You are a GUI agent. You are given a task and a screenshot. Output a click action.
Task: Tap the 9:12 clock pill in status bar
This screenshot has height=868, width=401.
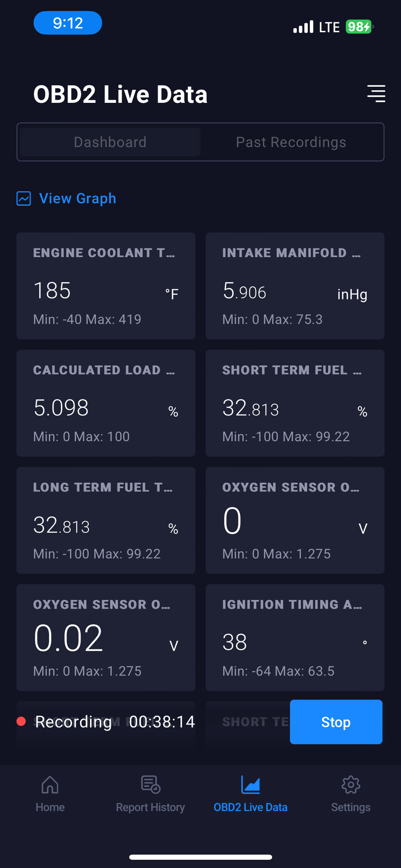click(x=68, y=23)
